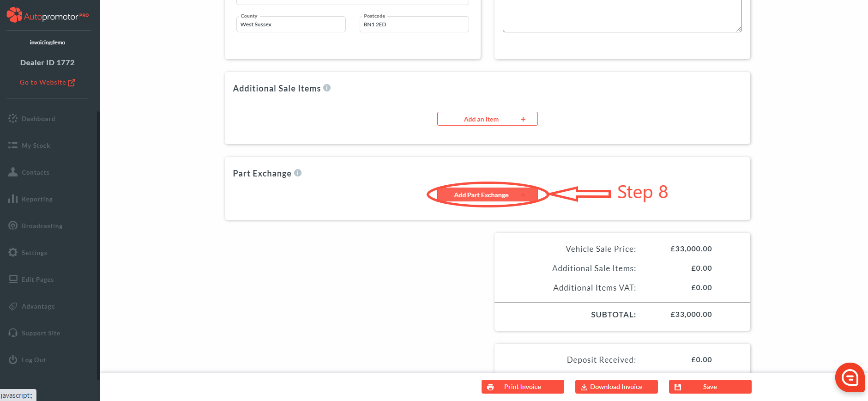868x401 pixels.
Task: Click the Log Out power icon
Action: (x=13, y=359)
